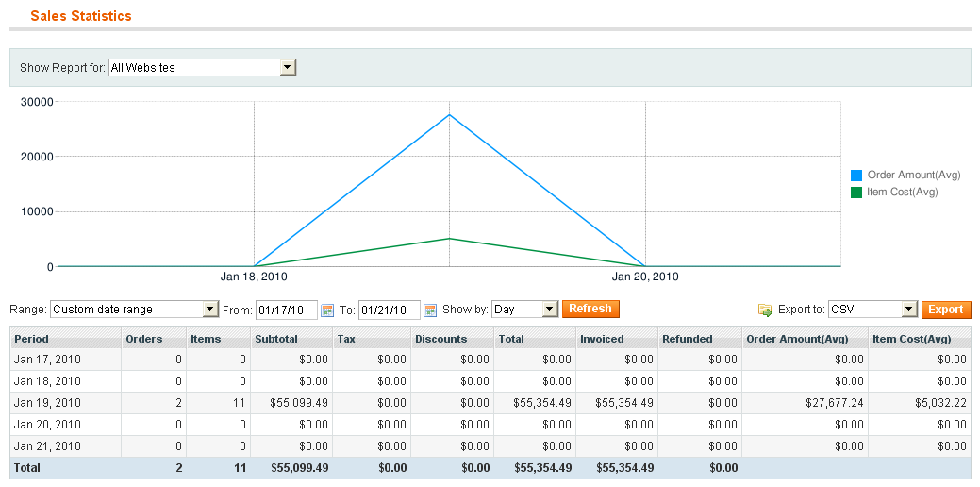Select the Jan 19, 2010 table row
980x487 pixels.
point(490,403)
